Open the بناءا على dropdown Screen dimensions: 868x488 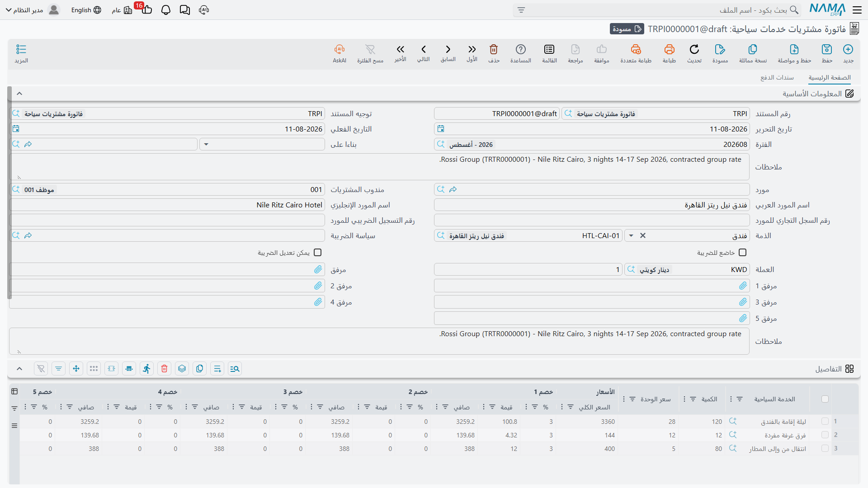coord(206,145)
